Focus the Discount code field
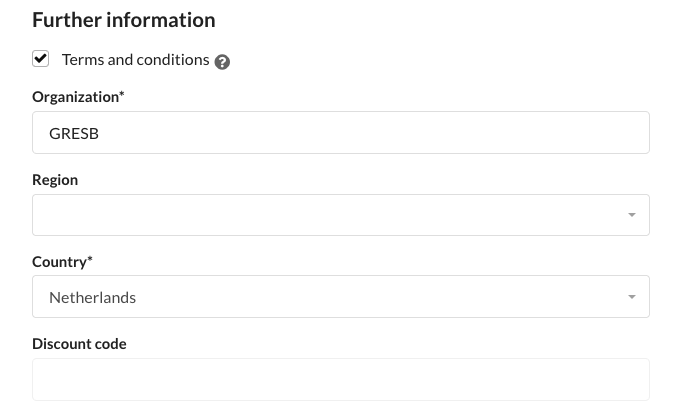Image resolution: width=686 pixels, height=417 pixels. tap(340, 379)
